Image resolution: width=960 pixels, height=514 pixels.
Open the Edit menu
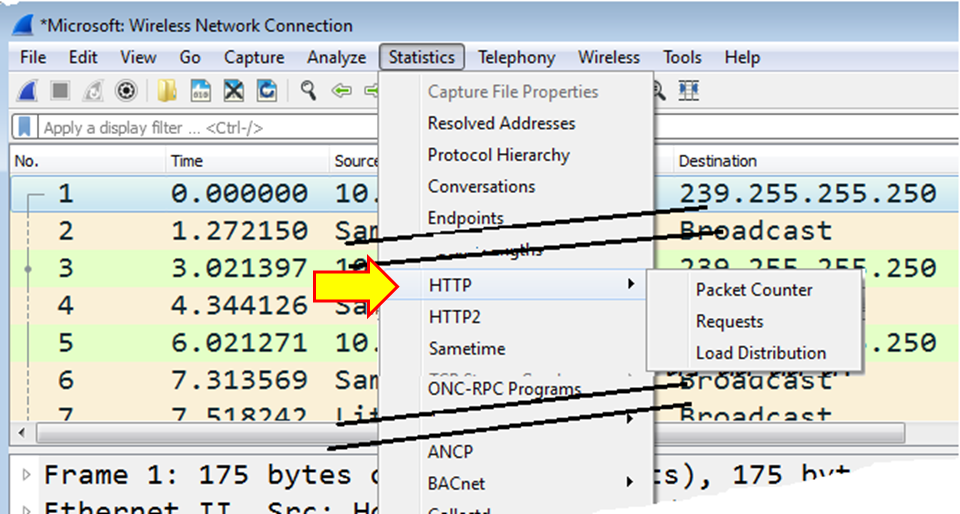(83, 58)
